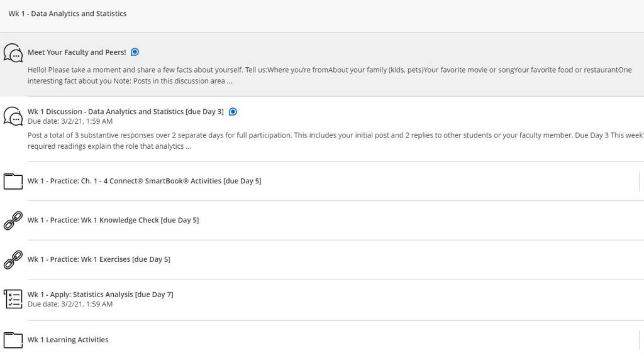This screenshot has width=644, height=358.
Task: Click checklist icon for Statistics Analysis assignment
Action: (x=13, y=299)
